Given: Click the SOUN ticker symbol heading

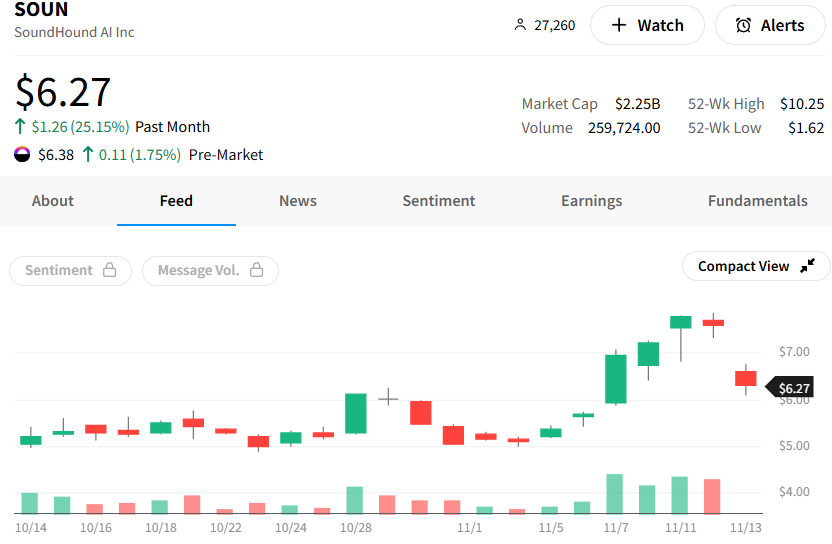Looking at the screenshot, I should 41,10.
